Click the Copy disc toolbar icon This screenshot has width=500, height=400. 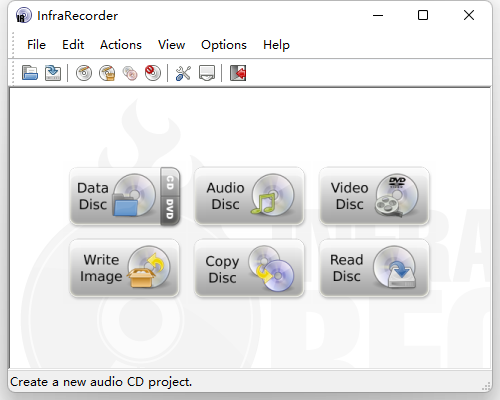click(130, 73)
